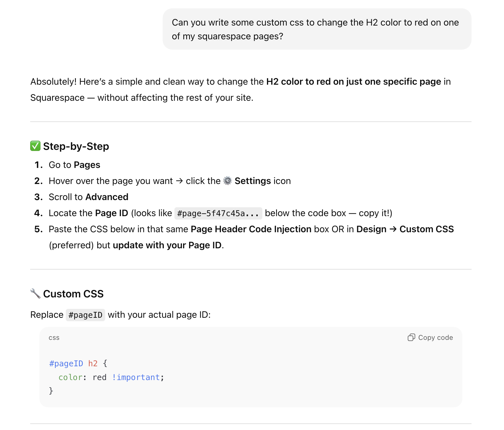
Task: Click the arrow between Design and Custom CSS
Action: (x=393, y=229)
